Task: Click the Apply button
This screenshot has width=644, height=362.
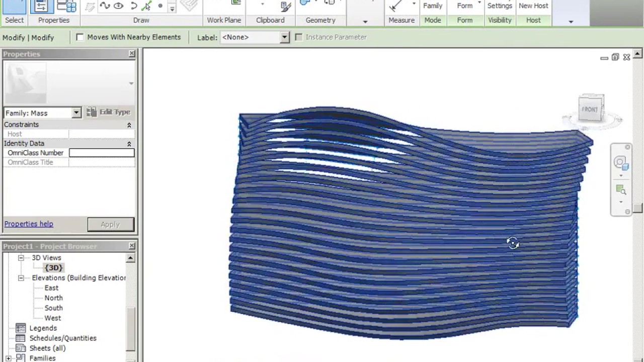Action: point(110,224)
